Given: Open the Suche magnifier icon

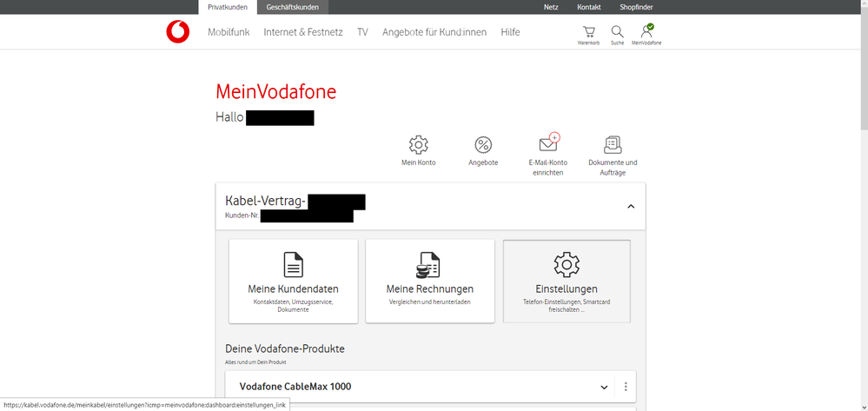Looking at the screenshot, I should point(617,31).
